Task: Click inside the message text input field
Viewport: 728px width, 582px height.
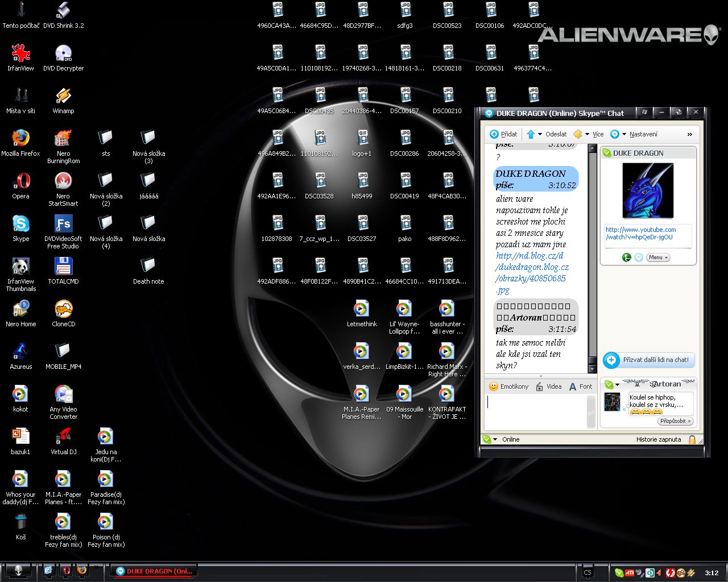Action: (x=535, y=411)
